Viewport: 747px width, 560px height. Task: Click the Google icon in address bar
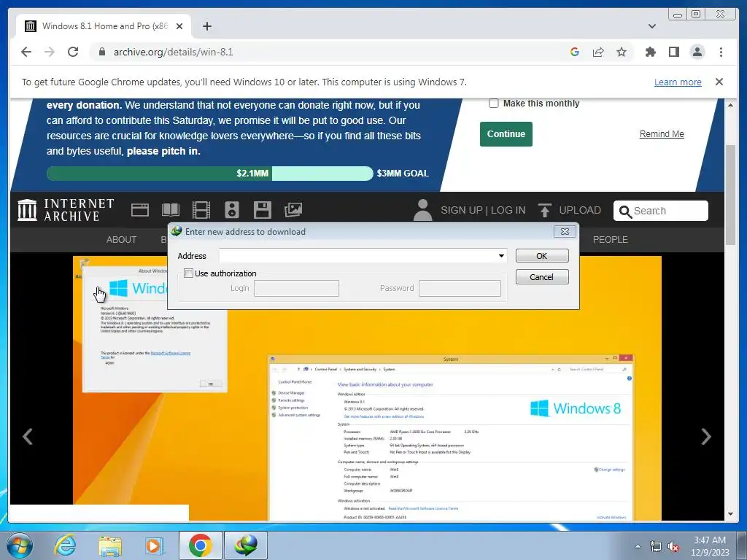point(575,52)
